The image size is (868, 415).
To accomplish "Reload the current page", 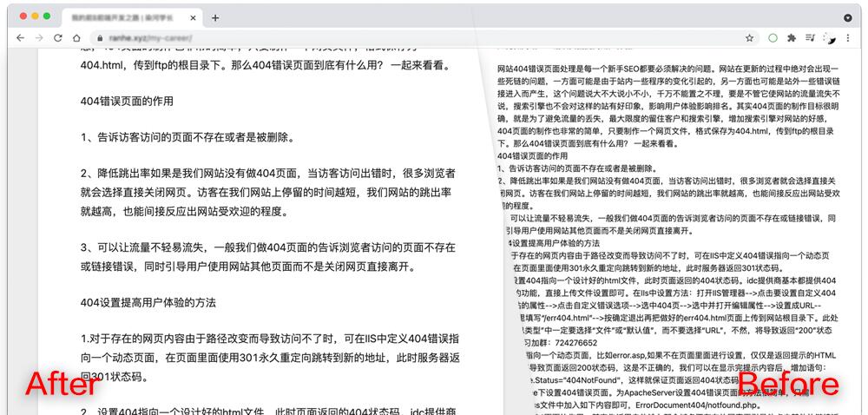I will (57, 38).
